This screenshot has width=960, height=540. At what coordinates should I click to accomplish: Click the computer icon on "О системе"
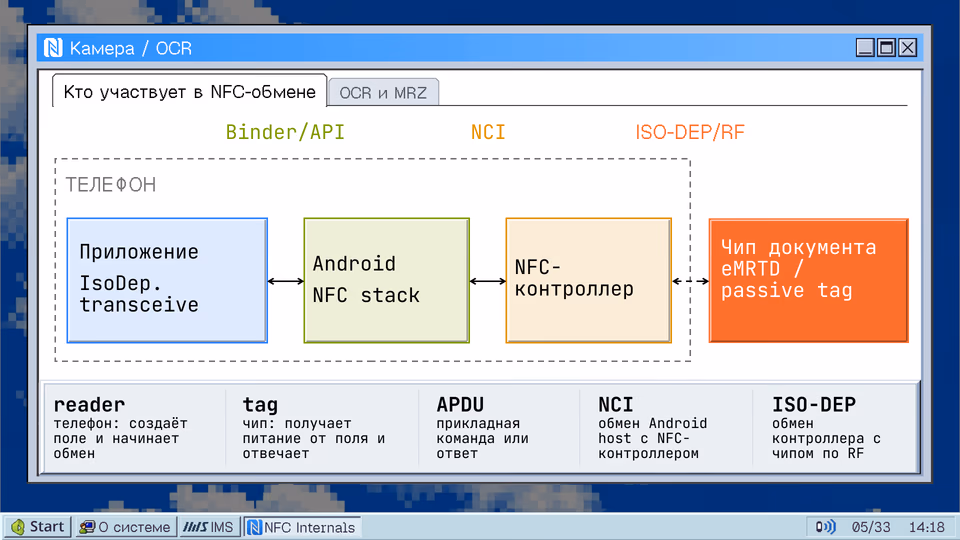tap(88, 527)
